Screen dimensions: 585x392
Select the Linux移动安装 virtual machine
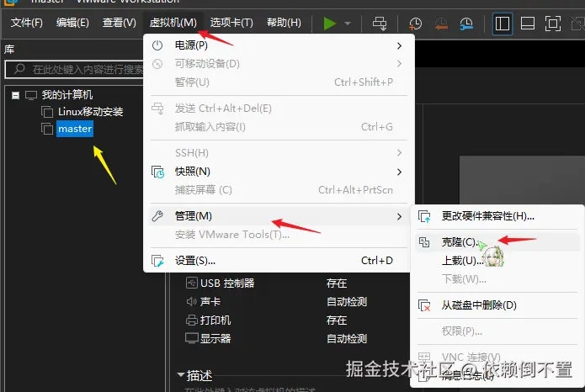coord(90,112)
